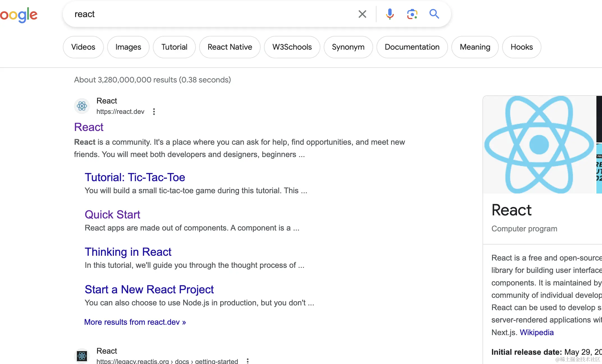
Task: Open Thinking in React link
Action: click(x=128, y=252)
